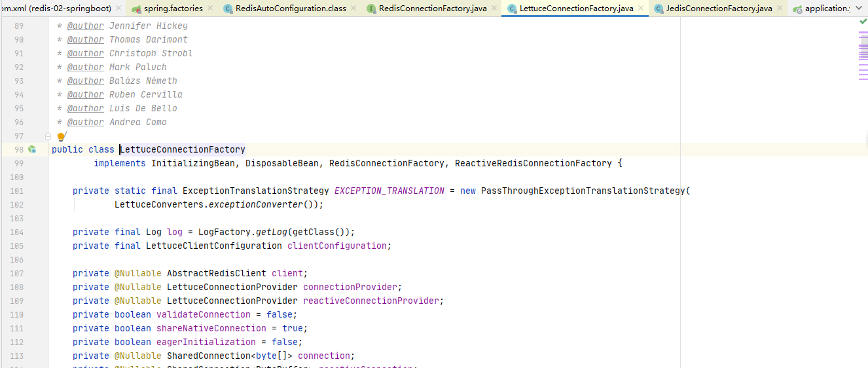Viewport: 868px width, 368px height.
Task: Collapse the Javadoc comment fold marker on line 97
Action: point(48,136)
